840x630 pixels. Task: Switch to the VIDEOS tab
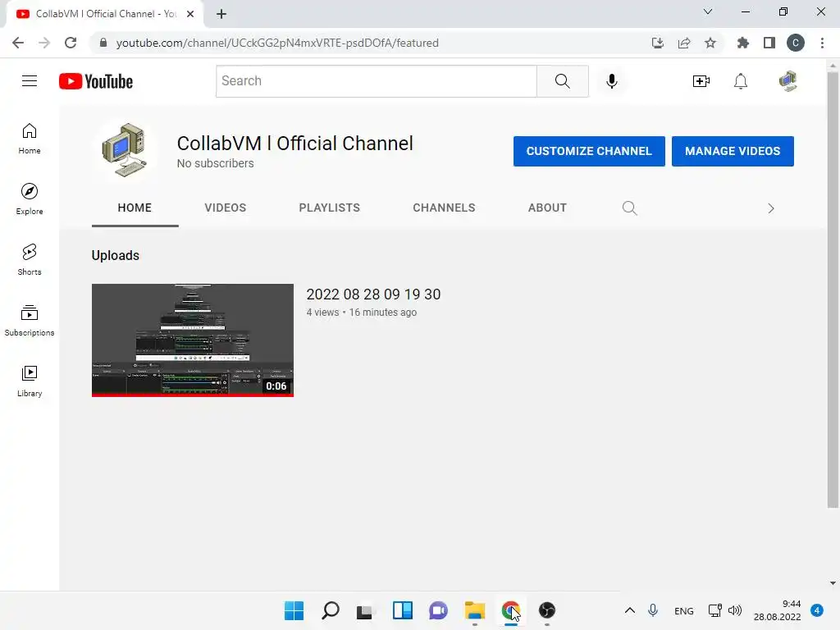[225, 208]
